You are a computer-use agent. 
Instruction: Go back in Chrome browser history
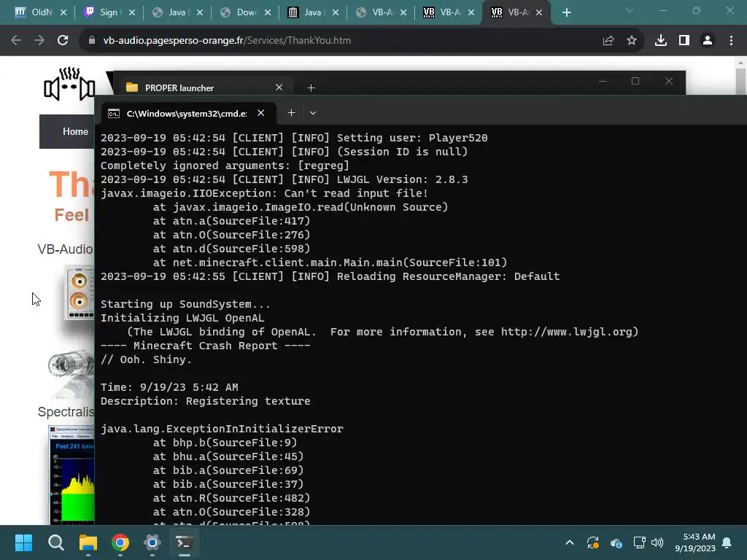click(x=16, y=41)
